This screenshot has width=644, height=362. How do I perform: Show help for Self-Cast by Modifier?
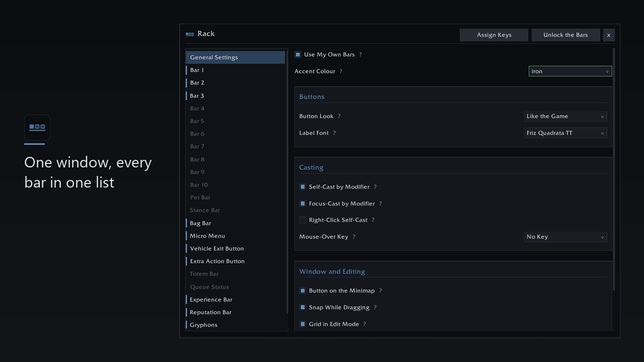[x=375, y=187]
